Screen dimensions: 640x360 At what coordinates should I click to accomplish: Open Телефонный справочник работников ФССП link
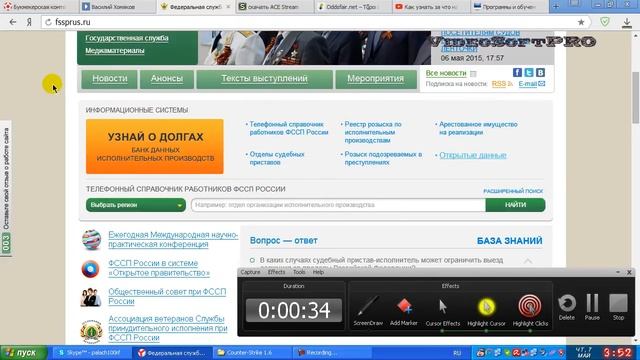click(x=289, y=128)
